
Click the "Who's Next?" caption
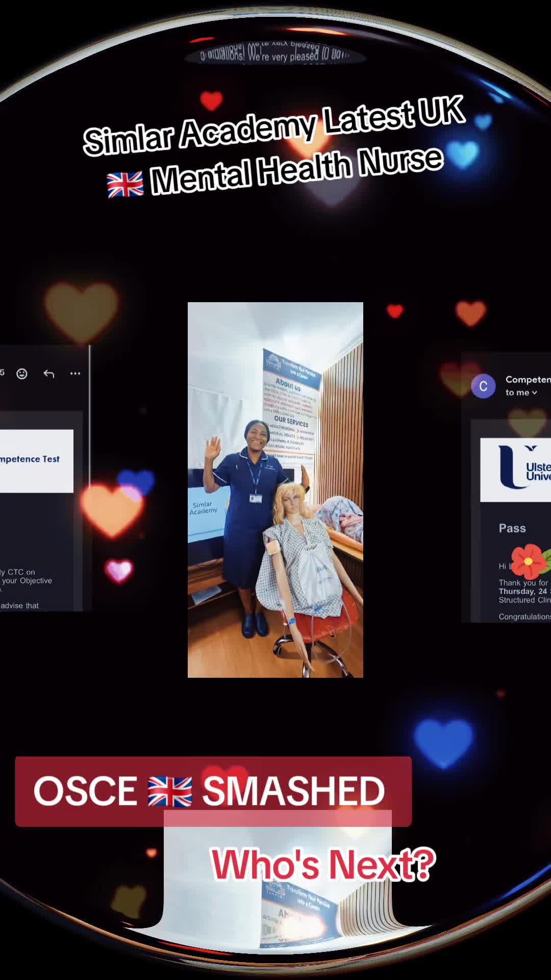[x=323, y=864]
